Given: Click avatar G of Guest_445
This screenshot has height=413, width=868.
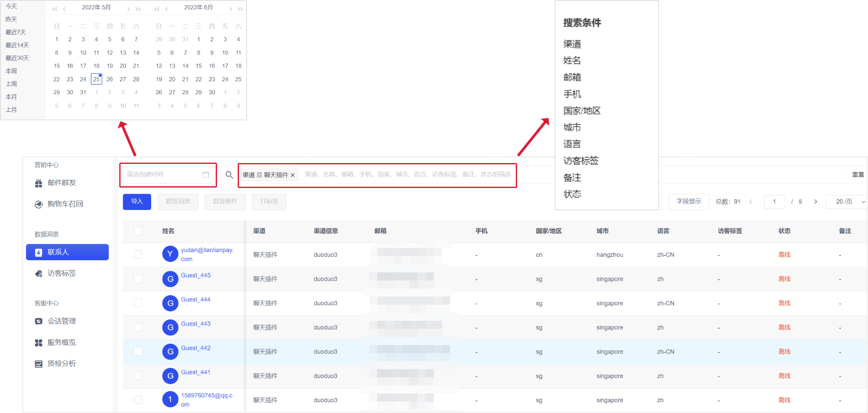Looking at the screenshot, I should click(x=170, y=279).
